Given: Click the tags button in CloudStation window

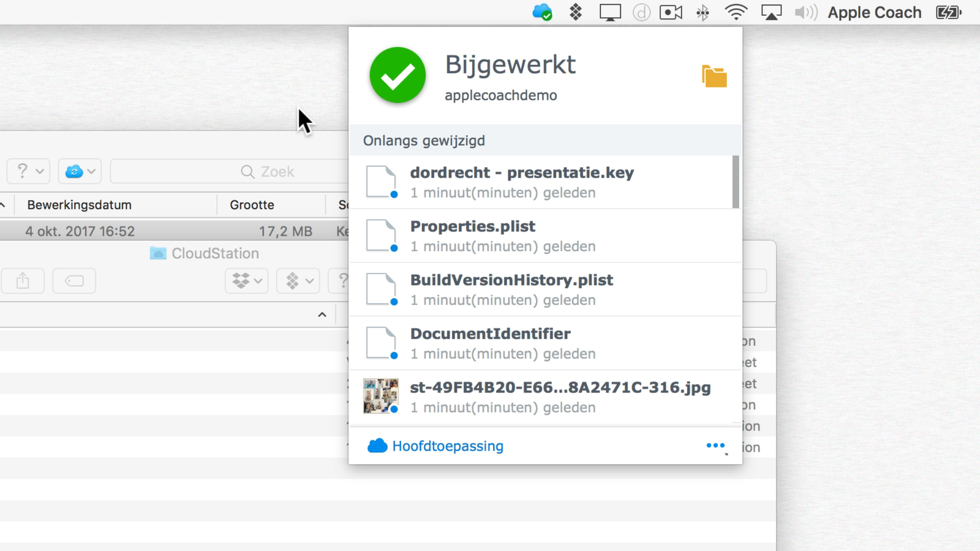Looking at the screenshot, I should coord(74,281).
